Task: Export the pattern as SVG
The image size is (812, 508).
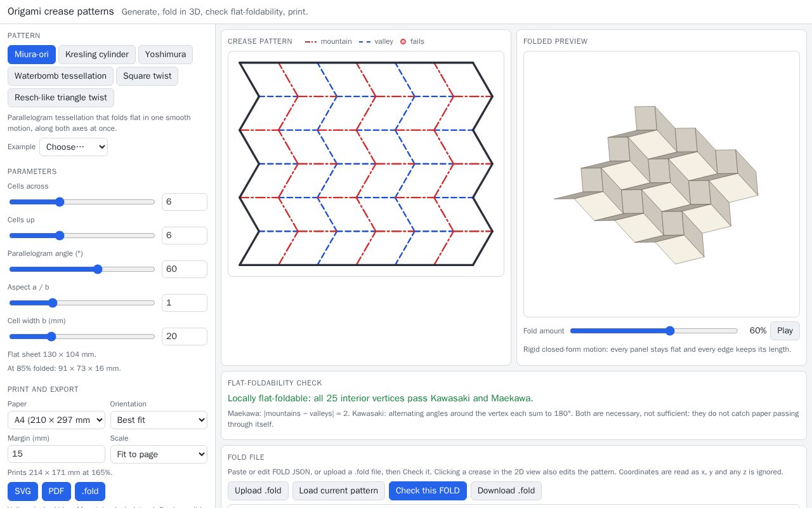Action: [22, 491]
